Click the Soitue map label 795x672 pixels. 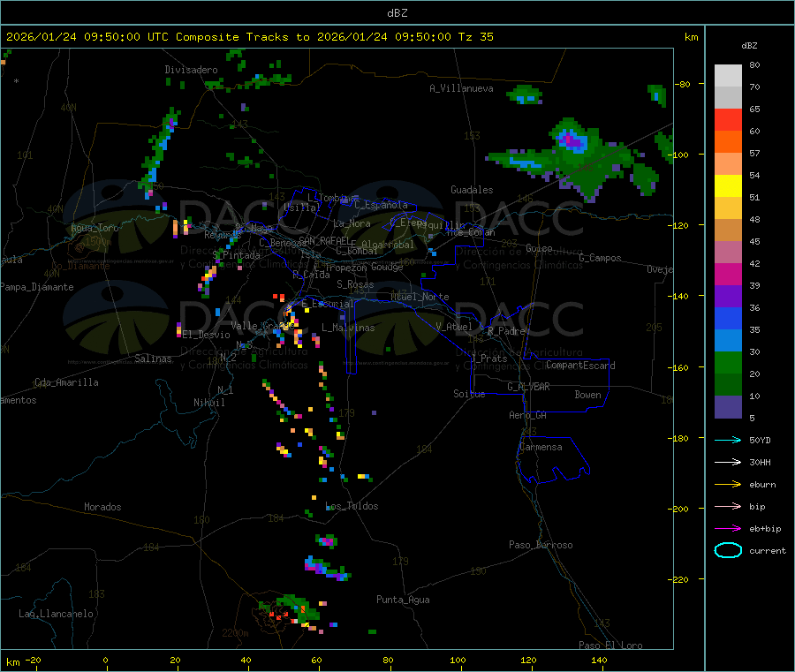[x=469, y=394]
